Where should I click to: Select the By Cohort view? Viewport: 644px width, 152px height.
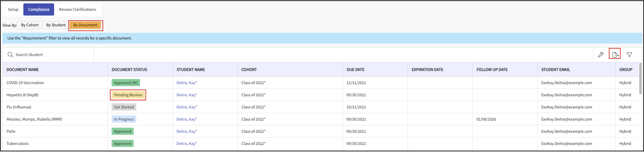(30, 25)
